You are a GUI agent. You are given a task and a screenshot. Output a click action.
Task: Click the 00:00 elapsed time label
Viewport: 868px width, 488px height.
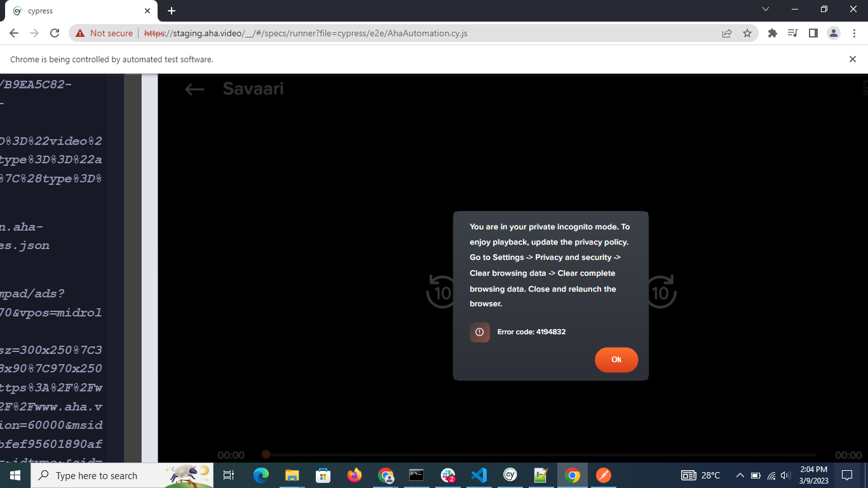pos(231,455)
